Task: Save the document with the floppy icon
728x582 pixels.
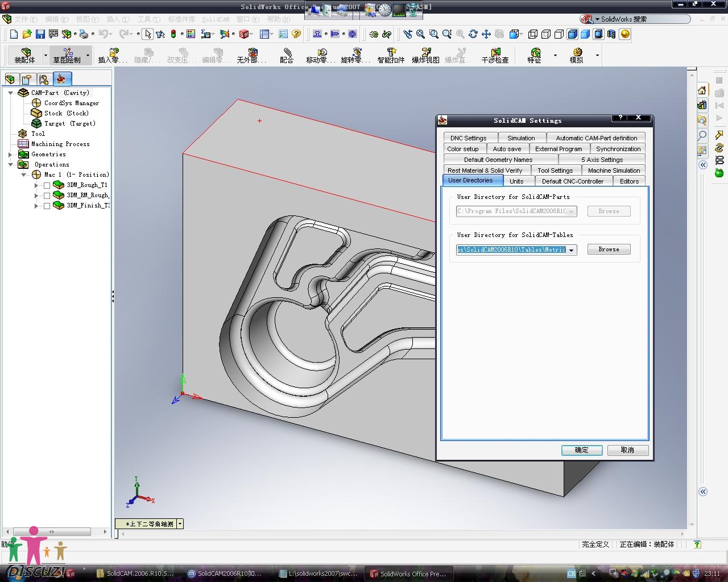Action: (40, 34)
